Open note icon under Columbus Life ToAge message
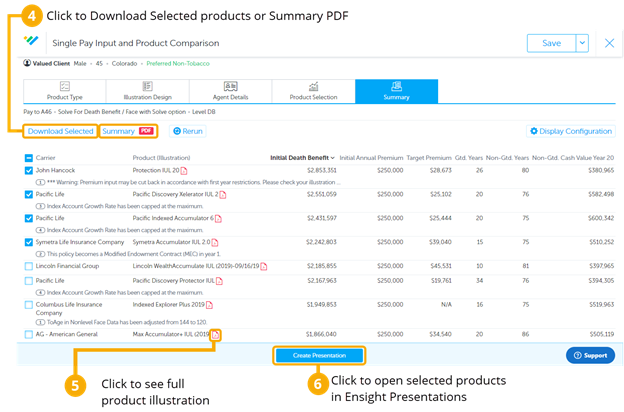 [40, 322]
